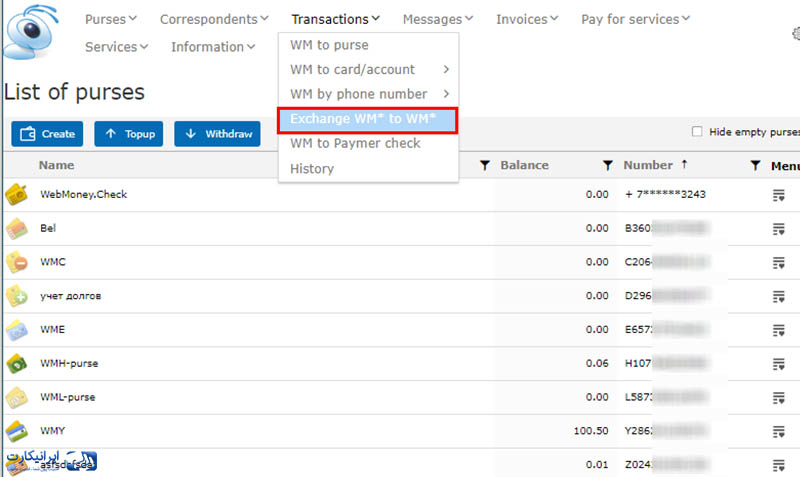The image size is (800, 477).
Task: Click the WMY purse name
Action: click(53, 431)
